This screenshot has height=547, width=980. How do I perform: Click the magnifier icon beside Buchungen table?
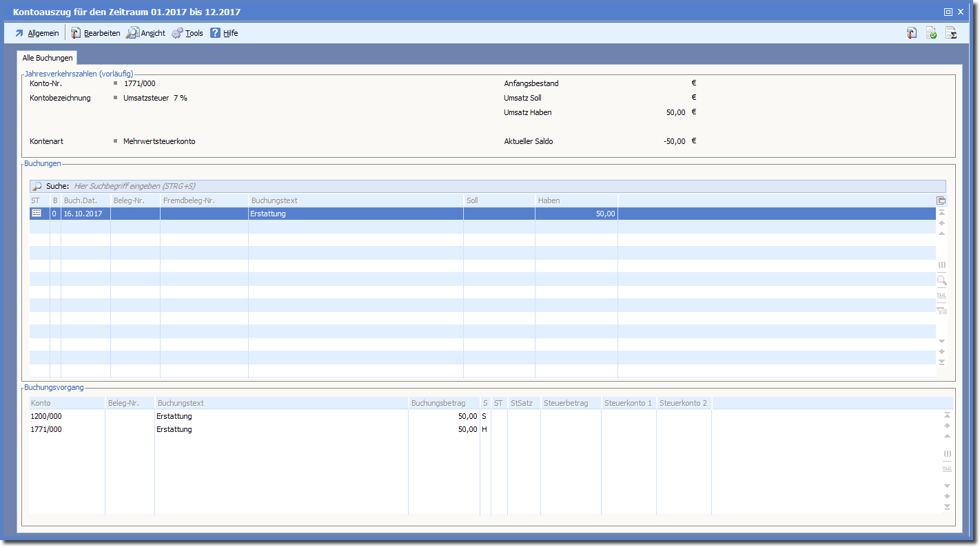pos(941,280)
